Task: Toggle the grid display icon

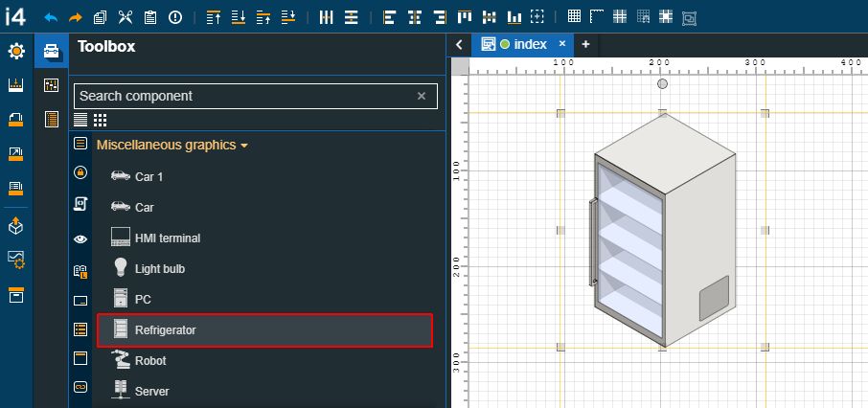Action: (x=574, y=17)
